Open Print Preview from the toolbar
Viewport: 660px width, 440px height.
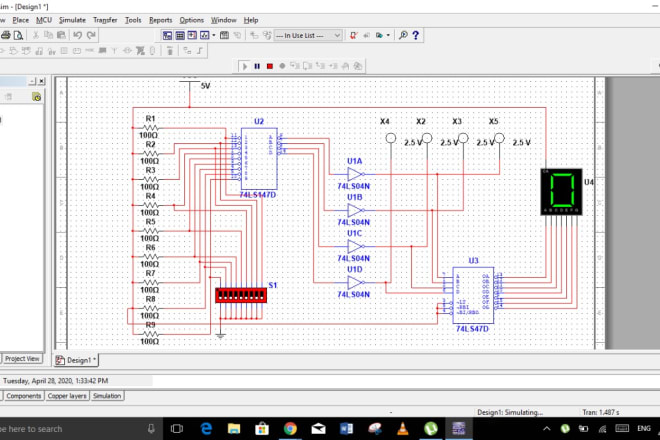click(x=18, y=35)
